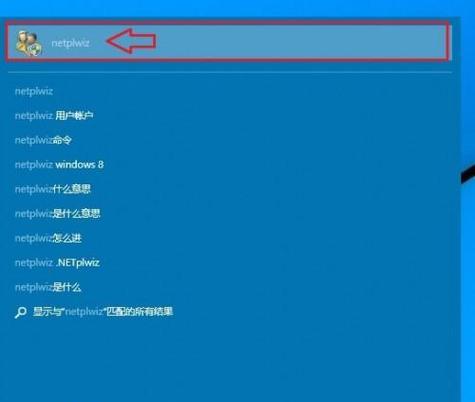Click the black object at right edge
Image resolution: width=475 pixels, height=402 pixels.
(468, 173)
